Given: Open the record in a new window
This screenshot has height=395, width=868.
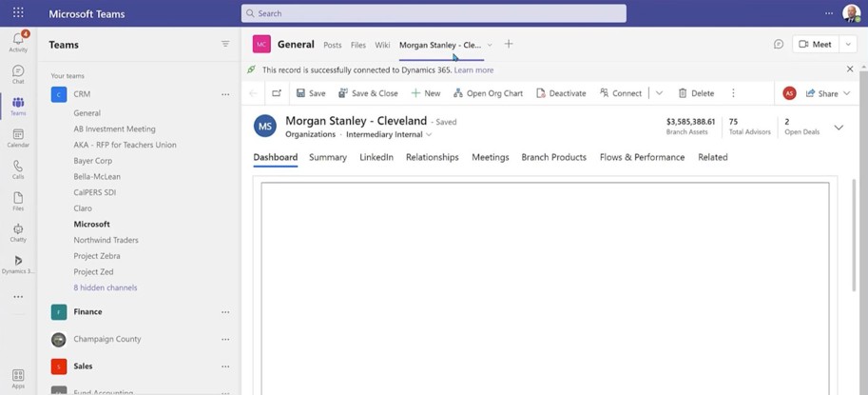Looking at the screenshot, I should point(277,93).
